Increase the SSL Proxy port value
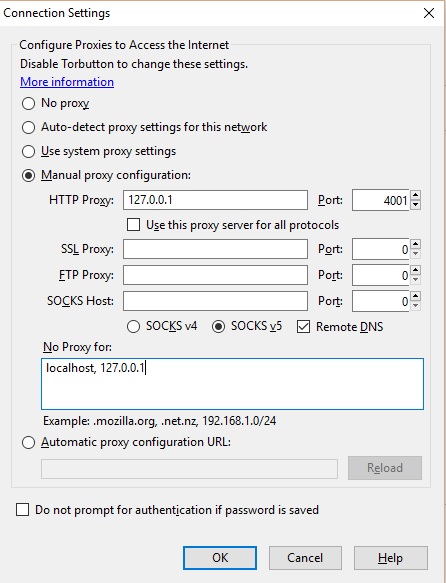Image resolution: width=446 pixels, height=583 pixels. pyautogui.click(x=416, y=244)
